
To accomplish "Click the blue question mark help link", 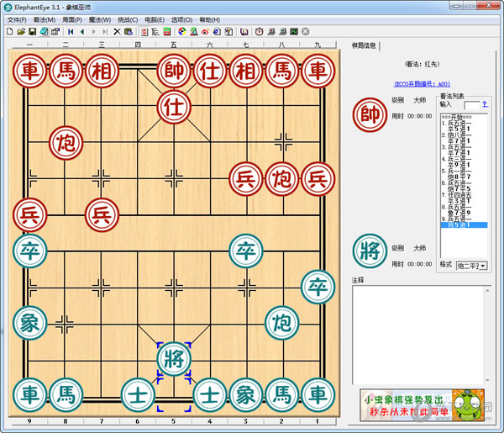I will (485, 104).
